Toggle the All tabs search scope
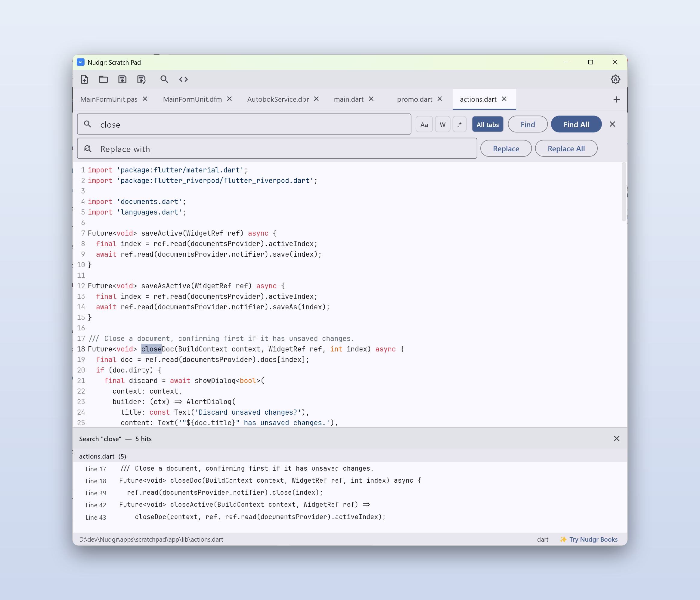 (x=488, y=124)
